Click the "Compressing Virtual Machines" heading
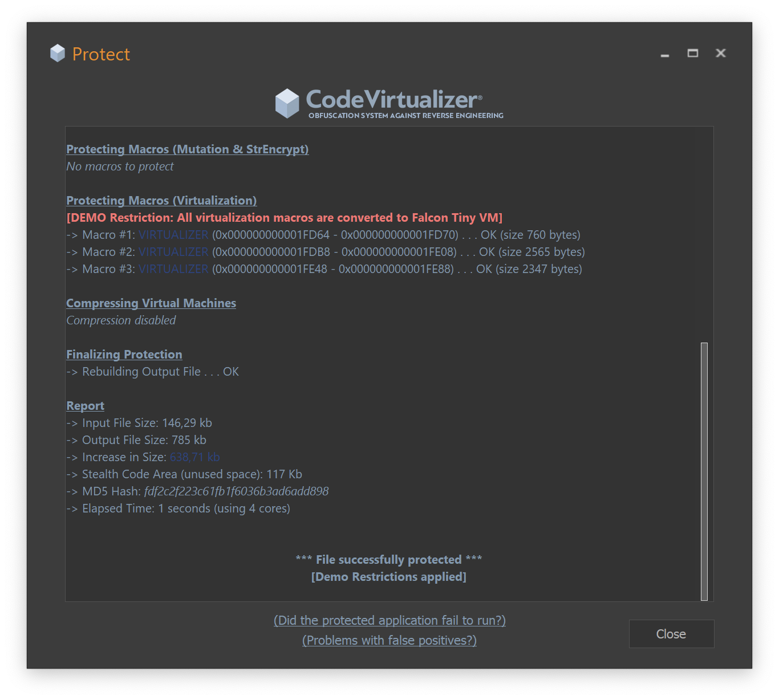 pyautogui.click(x=151, y=303)
